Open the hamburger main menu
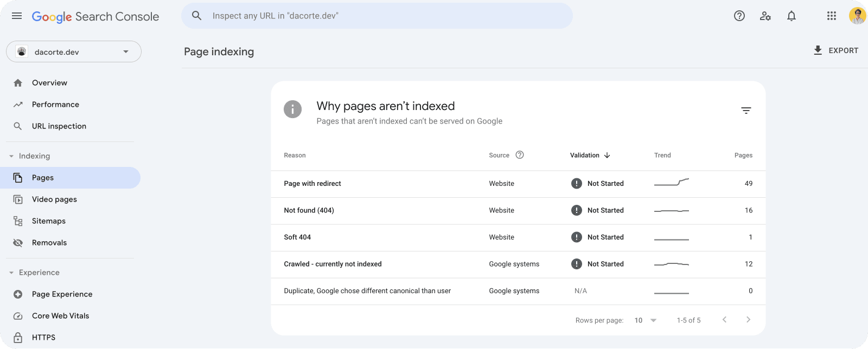This screenshot has width=868, height=349. coord(17,16)
